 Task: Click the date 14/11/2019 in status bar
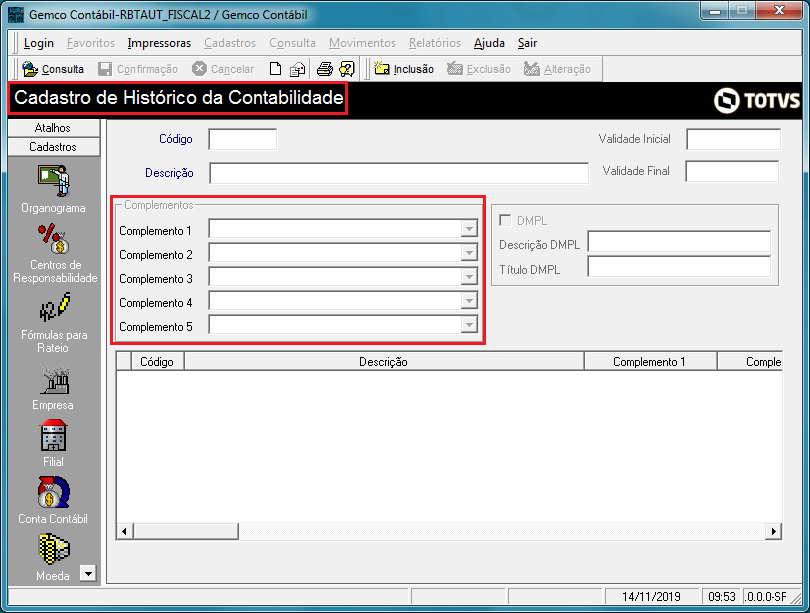[651, 596]
